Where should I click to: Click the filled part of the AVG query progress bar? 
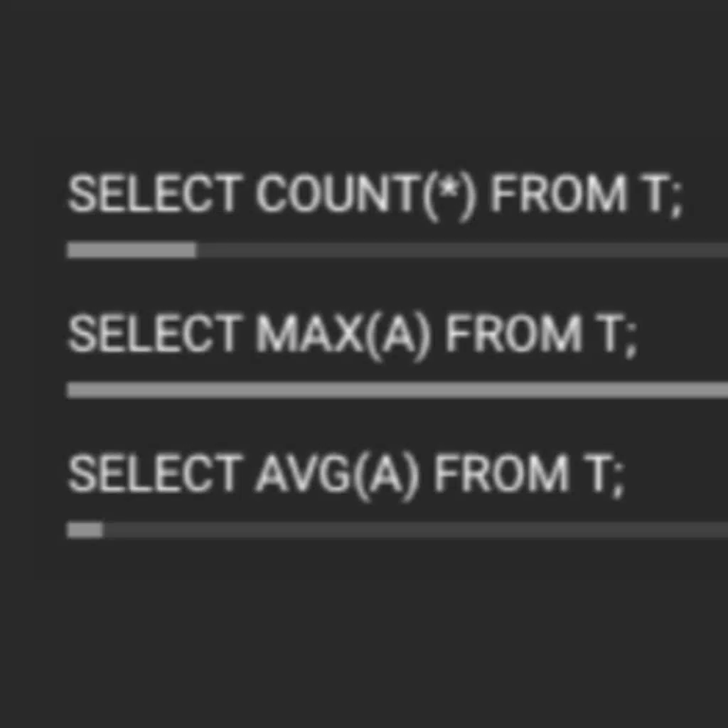[85, 530]
